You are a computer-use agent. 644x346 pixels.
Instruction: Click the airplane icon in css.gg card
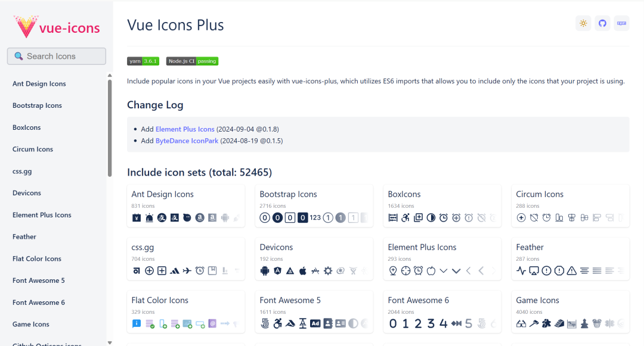[187, 270]
